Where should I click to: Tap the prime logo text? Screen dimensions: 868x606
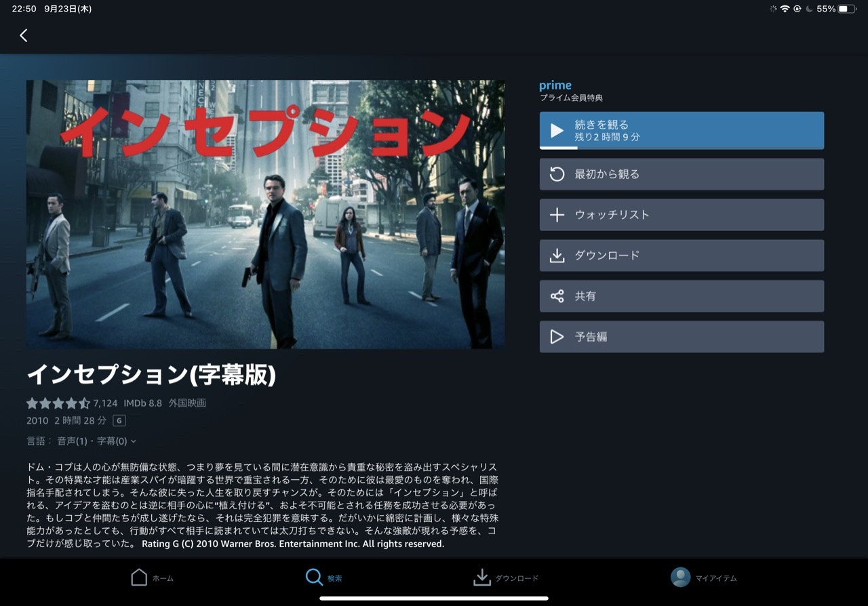555,85
